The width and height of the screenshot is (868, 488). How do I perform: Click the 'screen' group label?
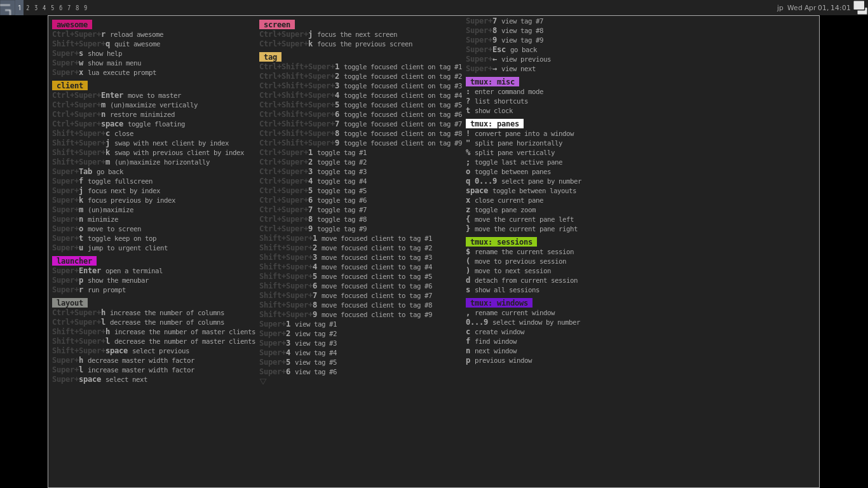(277, 25)
